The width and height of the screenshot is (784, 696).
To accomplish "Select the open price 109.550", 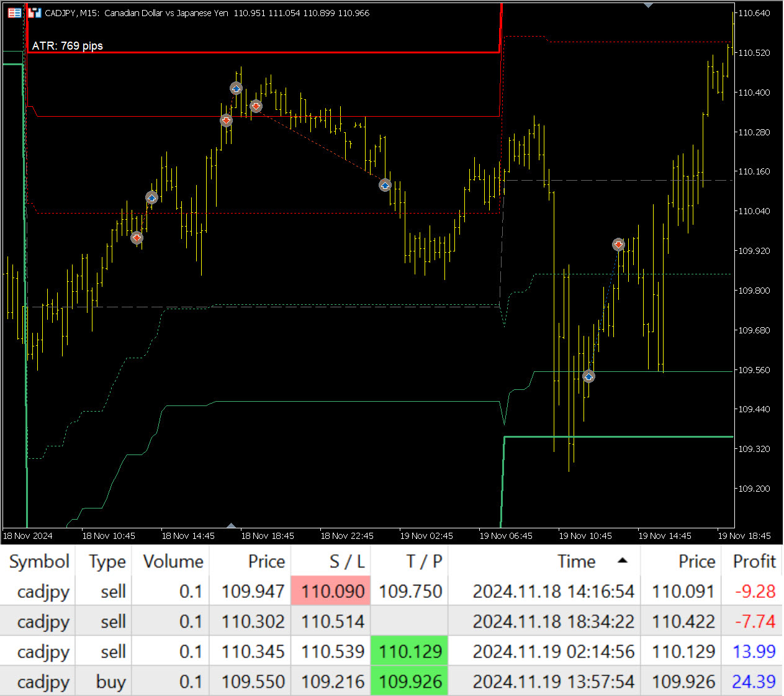I will (x=253, y=682).
